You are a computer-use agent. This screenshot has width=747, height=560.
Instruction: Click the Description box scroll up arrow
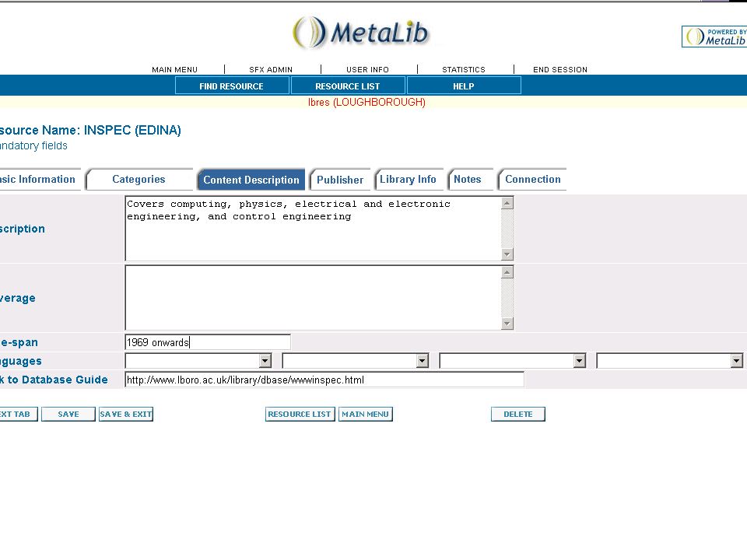507,203
